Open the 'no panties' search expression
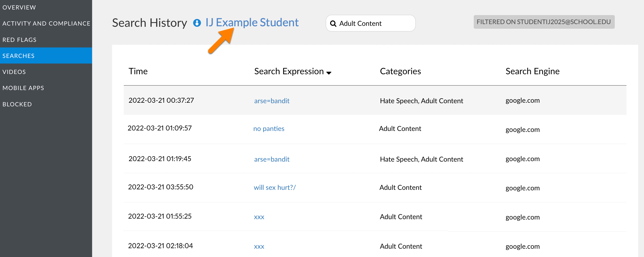The height and width of the screenshot is (257, 644). [x=268, y=128]
